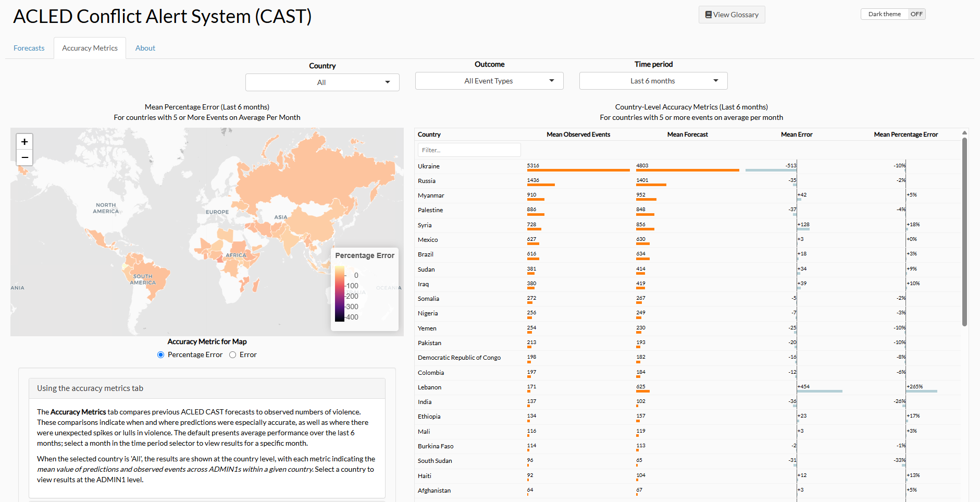980x502 pixels.
Task: Select the Democratic Republic of Congo row
Action: pos(688,358)
